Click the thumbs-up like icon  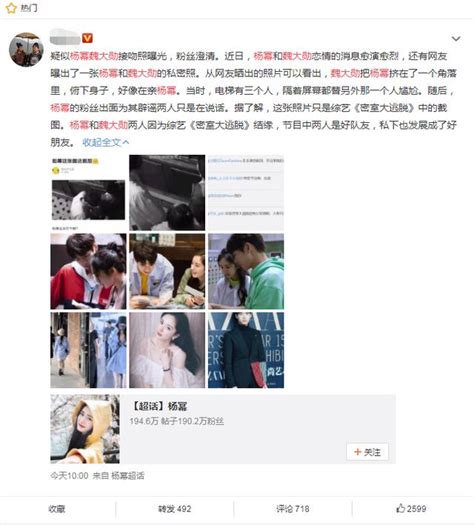pyautogui.click(x=400, y=508)
